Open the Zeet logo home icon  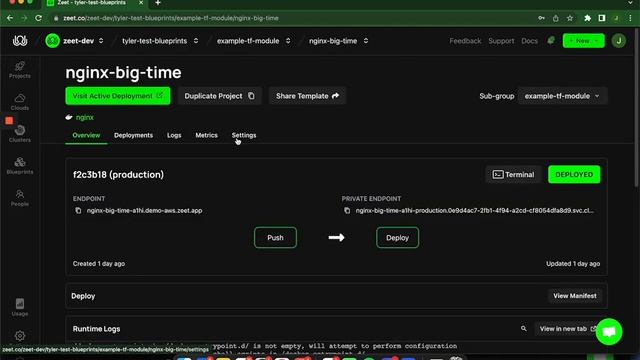click(x=20, y=40)
